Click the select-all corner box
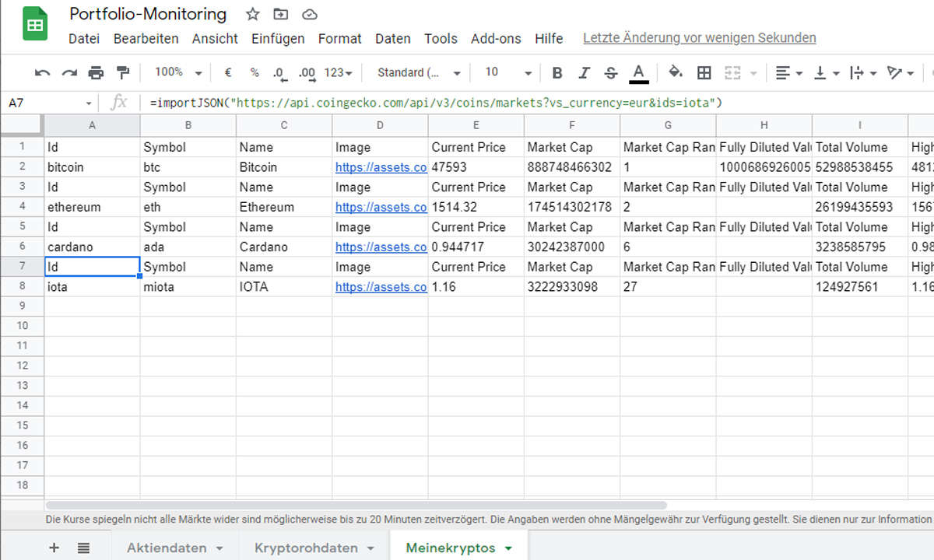Image resolution: width=934 pixels, height=560 pixels. (22, 125)
